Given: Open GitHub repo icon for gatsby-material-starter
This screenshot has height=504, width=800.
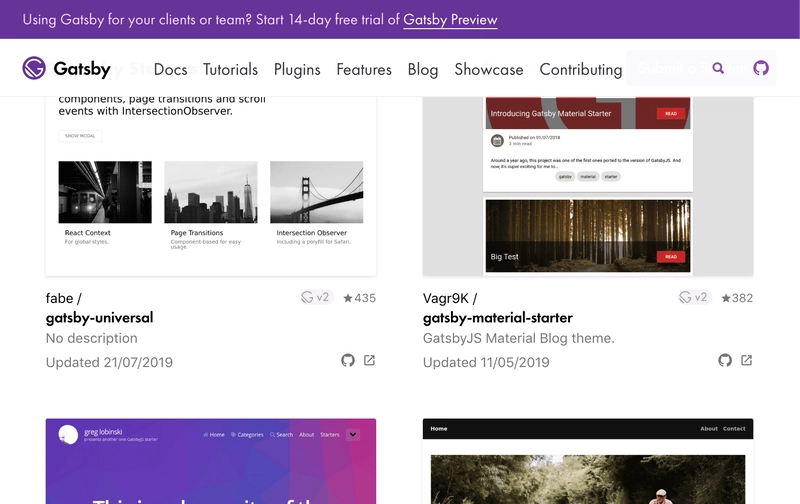Looking at the screenshot, I should (725, 360).
